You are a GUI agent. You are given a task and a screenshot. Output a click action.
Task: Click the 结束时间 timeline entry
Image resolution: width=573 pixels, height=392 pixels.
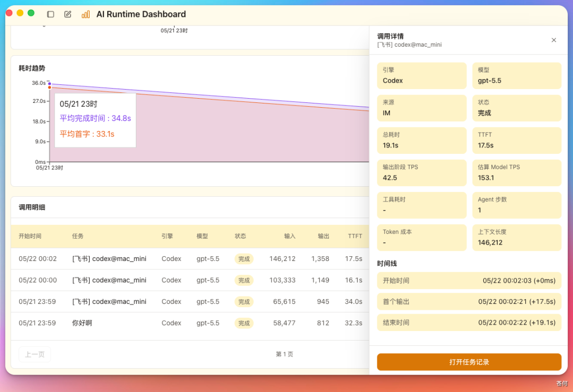[469, 323]
